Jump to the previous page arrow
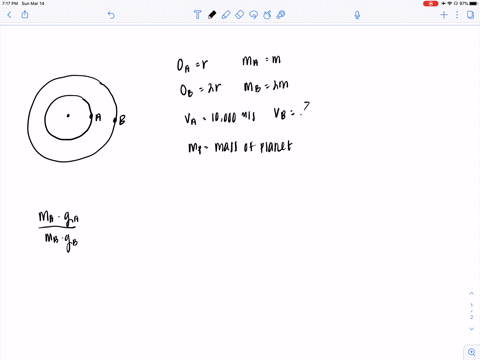Image resolution: width=480 pixels, height=360 pixels. (x=471, y=293)
